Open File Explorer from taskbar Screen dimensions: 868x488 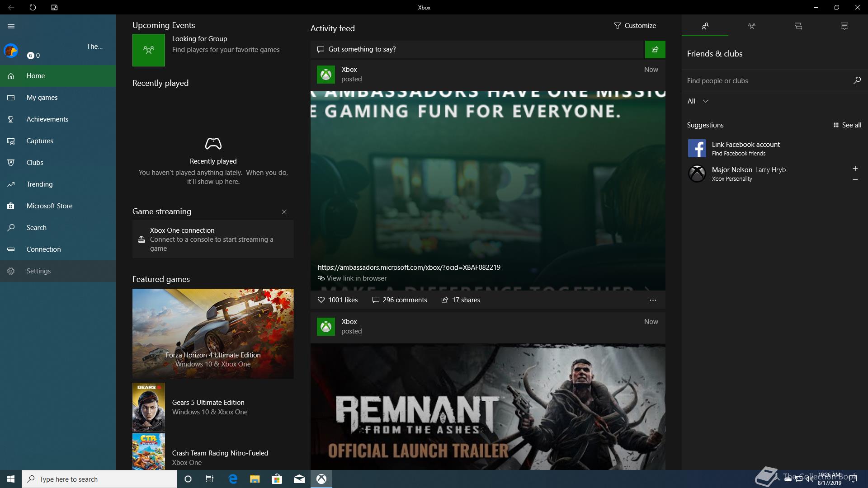pyautogui.click(x=255, y=479)
